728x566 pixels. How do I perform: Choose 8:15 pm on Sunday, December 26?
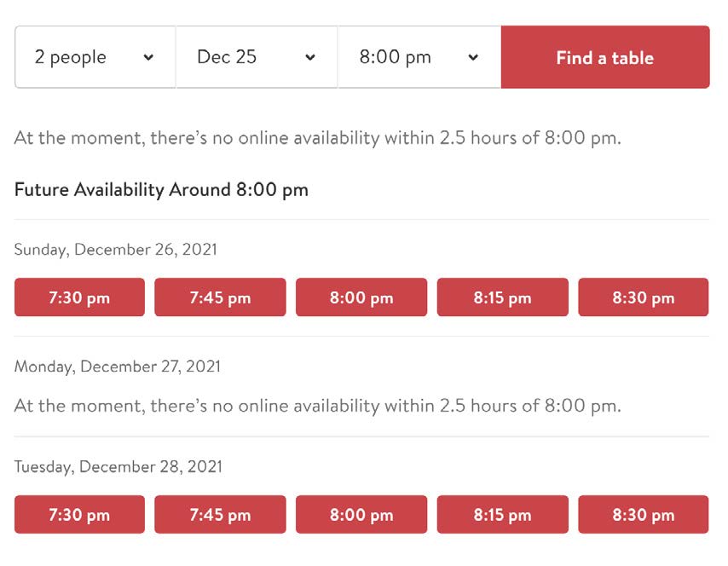tap(502, 297)
